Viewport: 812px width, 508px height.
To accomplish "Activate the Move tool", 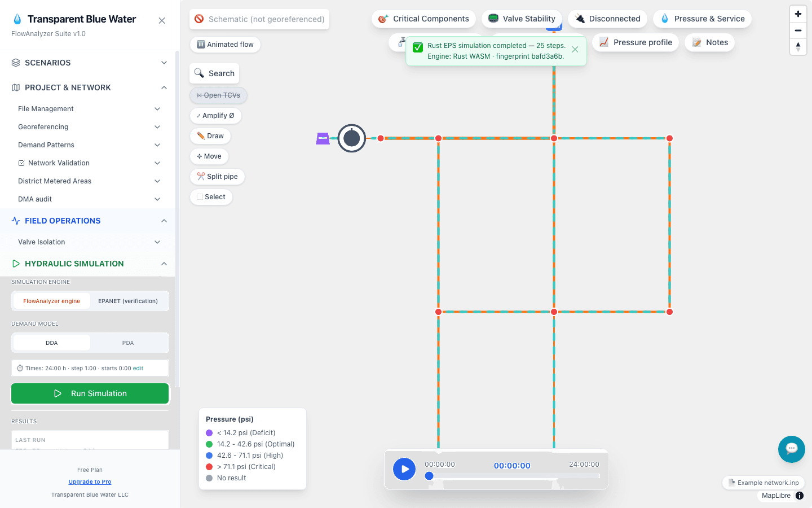I will tap(209, 156).
